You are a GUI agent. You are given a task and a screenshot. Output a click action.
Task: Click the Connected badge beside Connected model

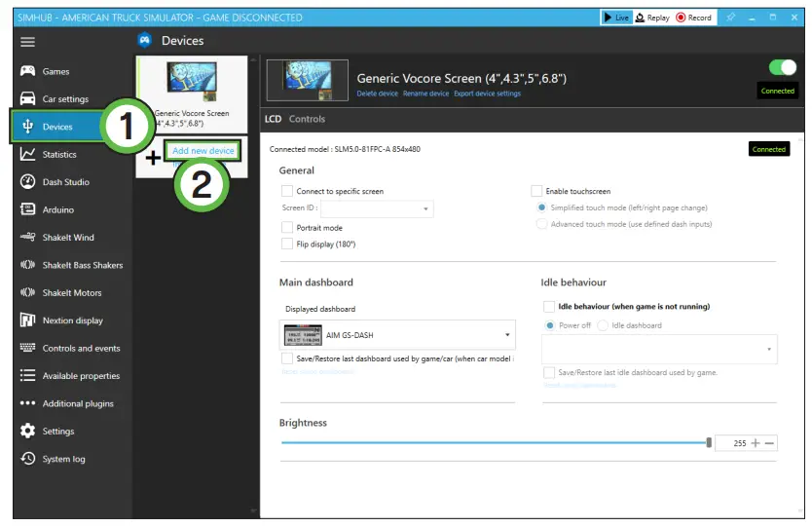pyautogui.click(x=769, y=149)
